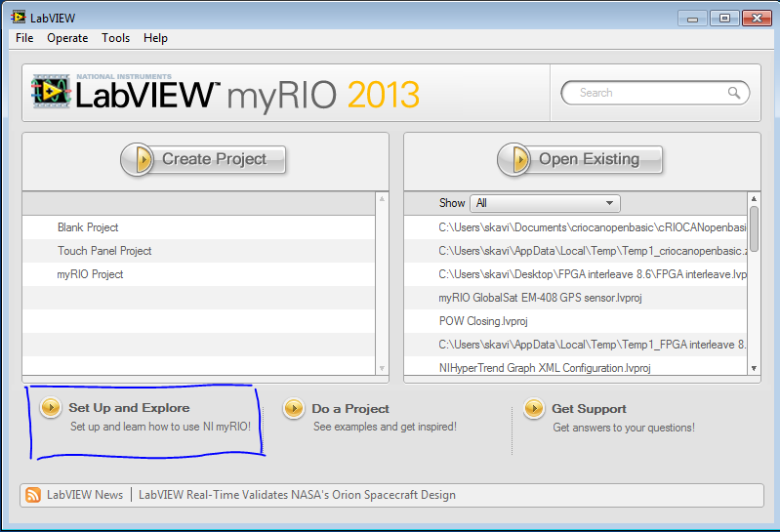The width and height of the screenshot is (780, 532).
Task: Click "Set up and learn how to use NI myRIO!" text
Action: click(x=161, y=427)
